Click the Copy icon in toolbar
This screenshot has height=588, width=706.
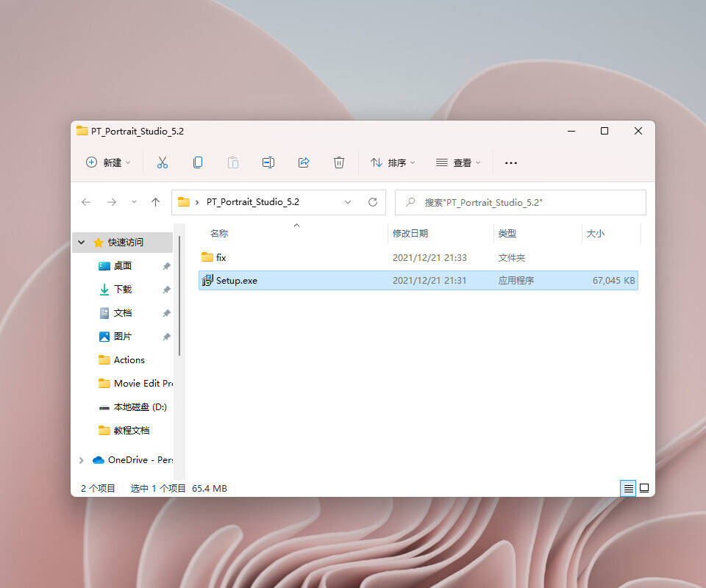(x=198, y=162)
